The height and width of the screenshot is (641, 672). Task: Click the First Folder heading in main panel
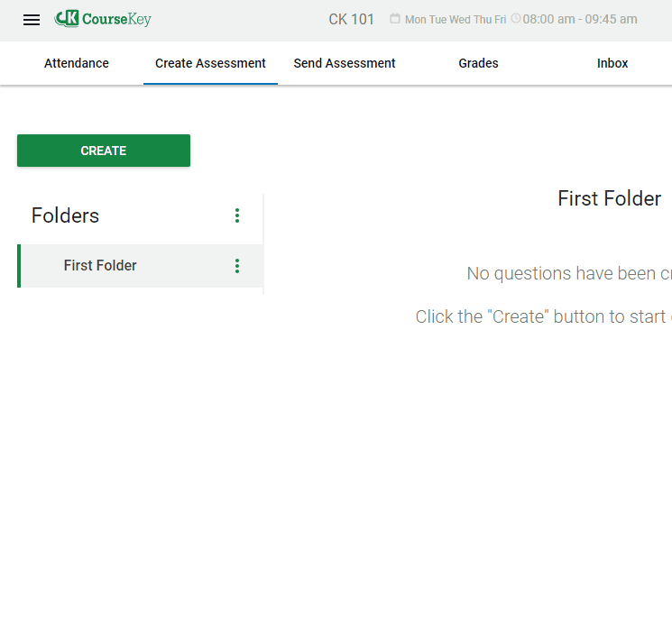coord(610,198)
